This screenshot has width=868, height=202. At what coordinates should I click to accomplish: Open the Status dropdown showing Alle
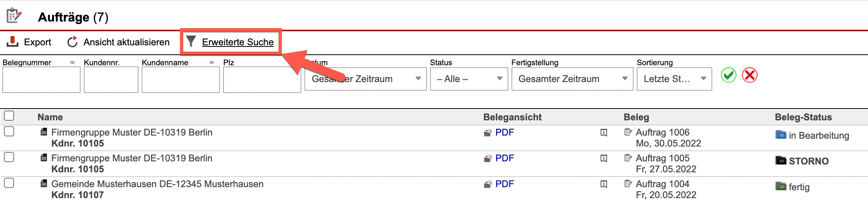click(x=469, y=79)
